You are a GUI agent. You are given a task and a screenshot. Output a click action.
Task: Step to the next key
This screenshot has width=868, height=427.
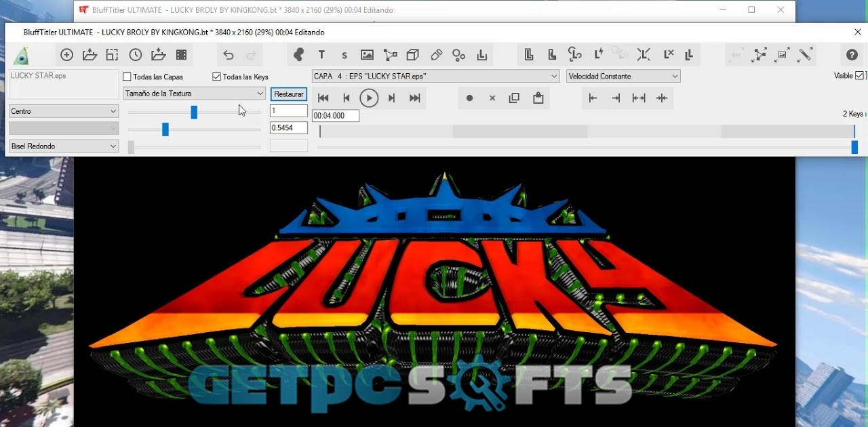pos(391,98)
